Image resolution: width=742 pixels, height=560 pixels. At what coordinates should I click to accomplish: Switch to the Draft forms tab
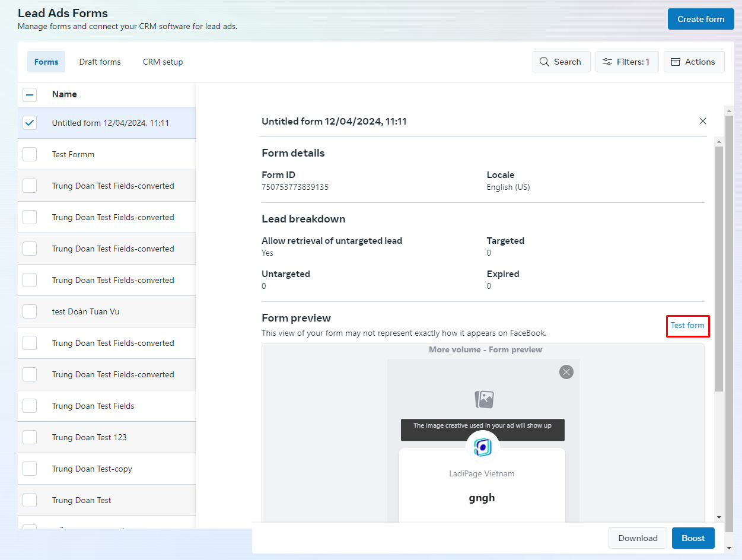[x=100, y=62]
